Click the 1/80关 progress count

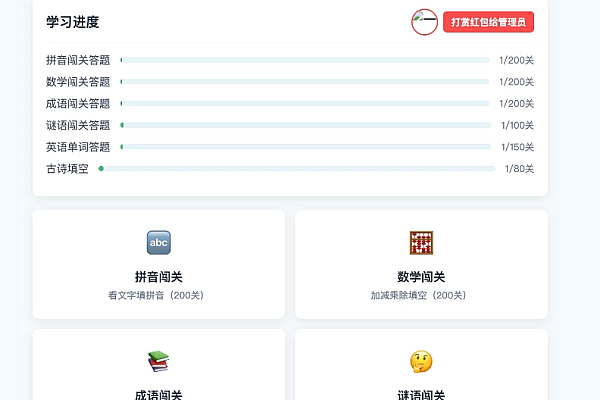tap(519, 168)
